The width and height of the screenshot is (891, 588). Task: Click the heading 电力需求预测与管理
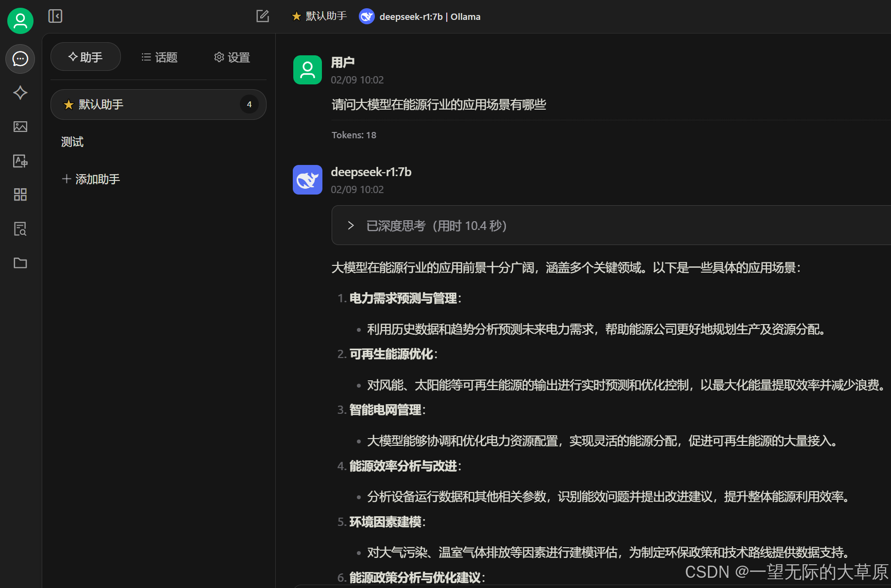click(403, 298)
